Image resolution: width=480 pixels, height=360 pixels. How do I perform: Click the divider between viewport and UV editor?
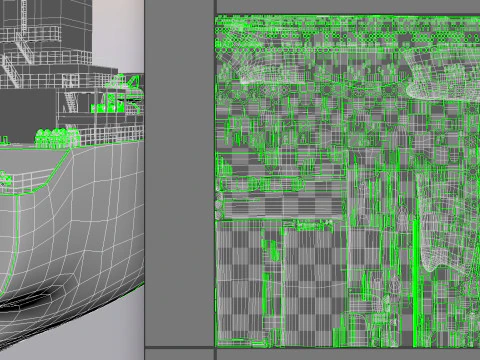coord(145,180)
